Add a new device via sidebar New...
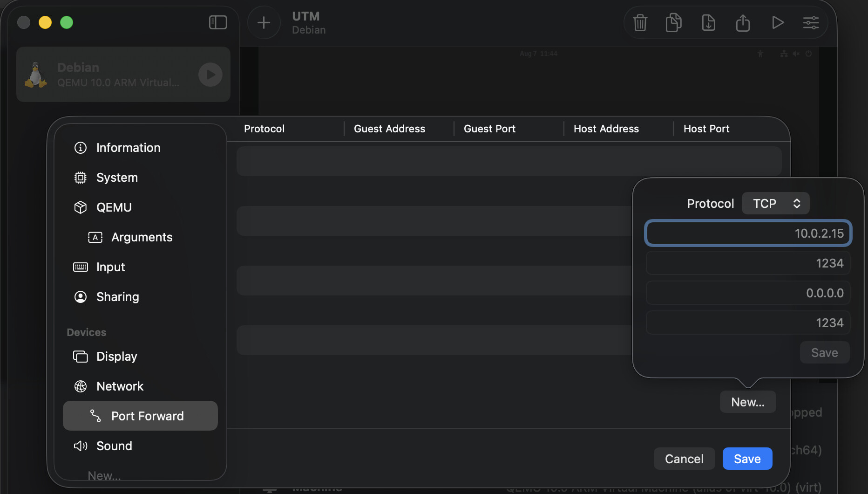Image resolution: width=868 pixels, height=494 pixels. tap(104, 475)
